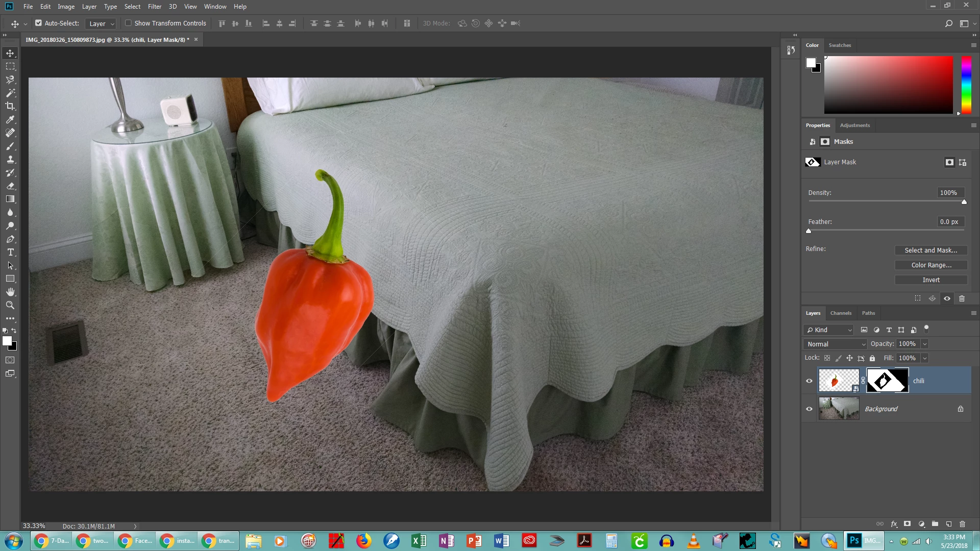Switch to the Channels tab

pos(841,313)
